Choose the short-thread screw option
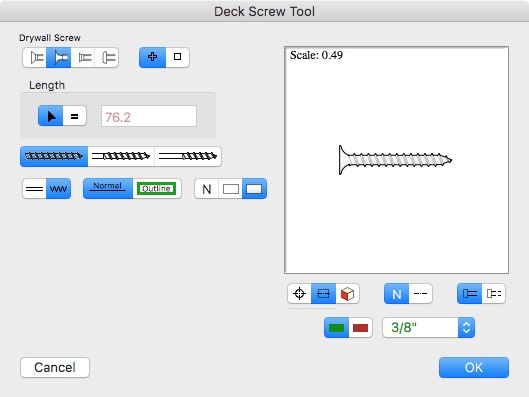The height and width of the screenshot is (397, 529). coord(188,156)
